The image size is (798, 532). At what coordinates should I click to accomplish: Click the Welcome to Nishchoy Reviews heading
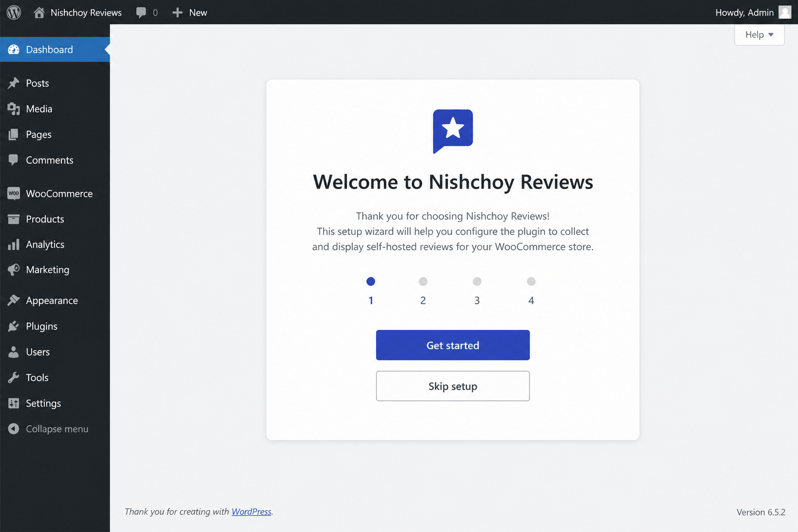453,182
